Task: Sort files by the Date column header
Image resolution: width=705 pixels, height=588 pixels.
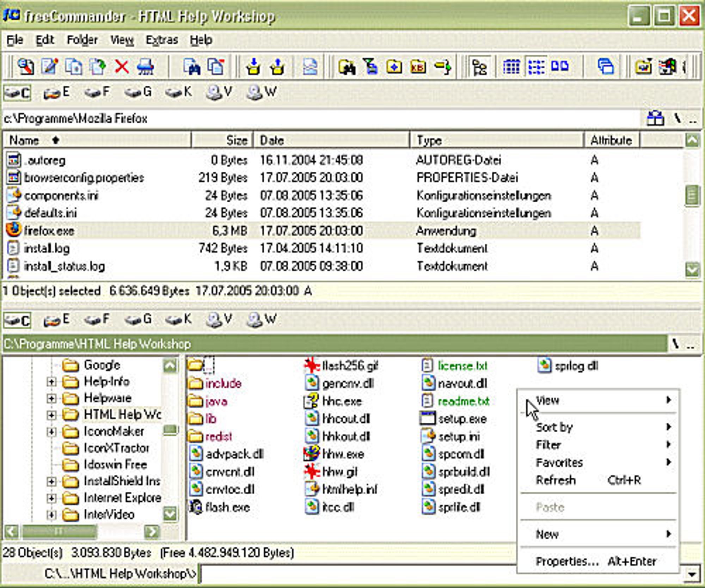Action: click(x=331, y=140)
